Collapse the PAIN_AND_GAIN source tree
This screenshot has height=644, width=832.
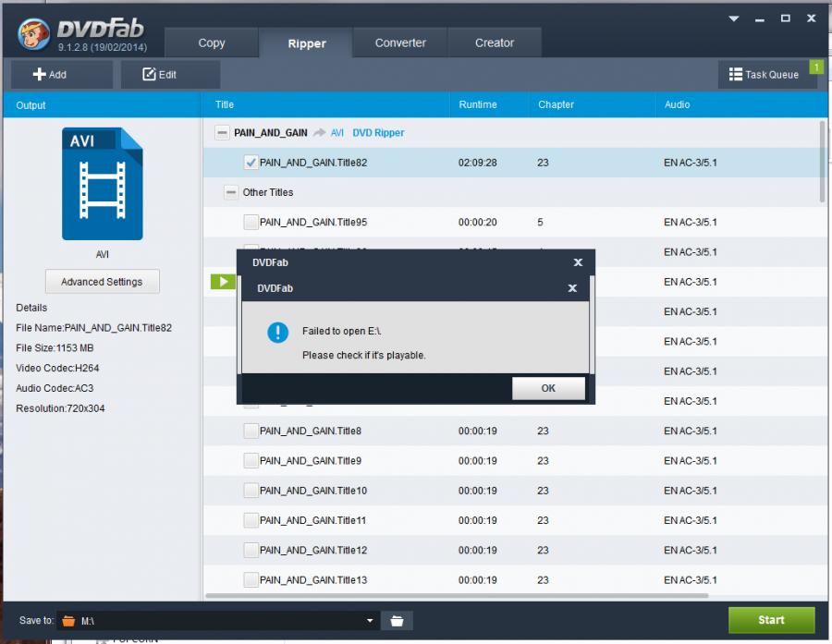pos(222,133)
